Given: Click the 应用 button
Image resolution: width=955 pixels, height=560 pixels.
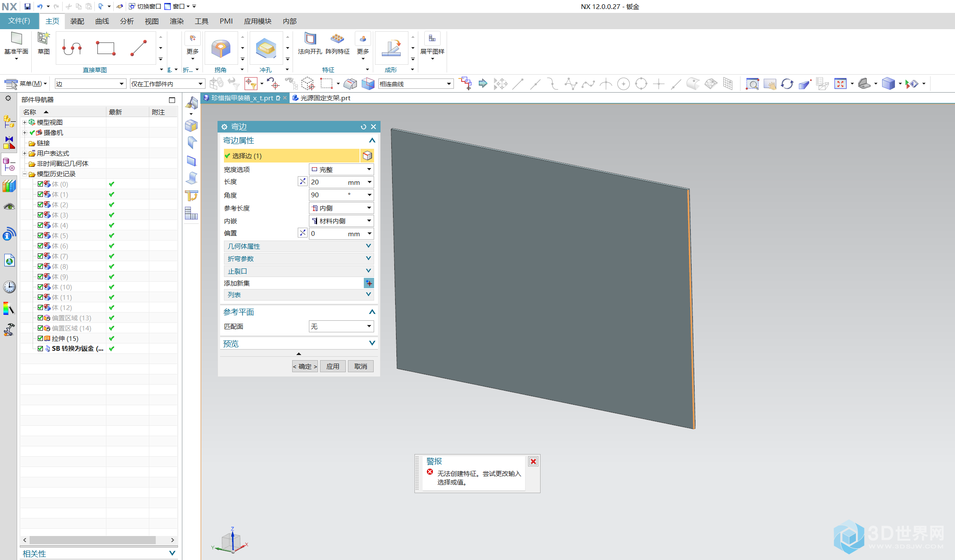Looking at the screenshot, I should point(332,366).
